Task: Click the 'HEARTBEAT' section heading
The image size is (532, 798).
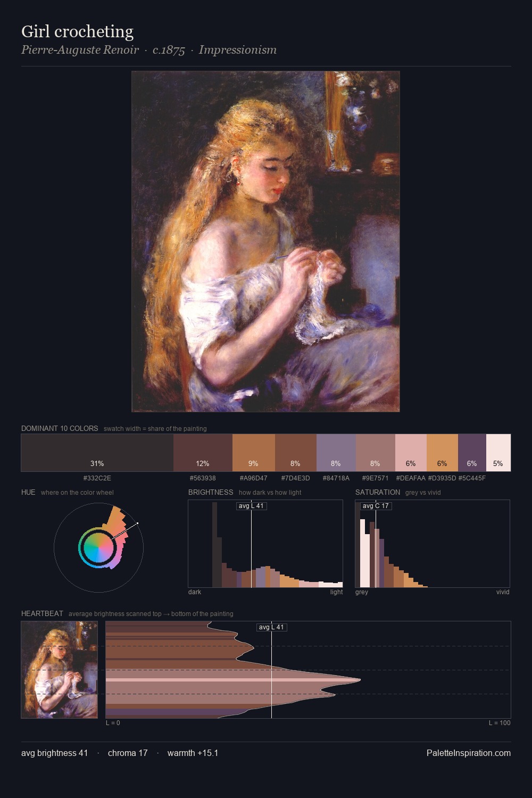Action: pyautogui.click(x=42, y=613)
